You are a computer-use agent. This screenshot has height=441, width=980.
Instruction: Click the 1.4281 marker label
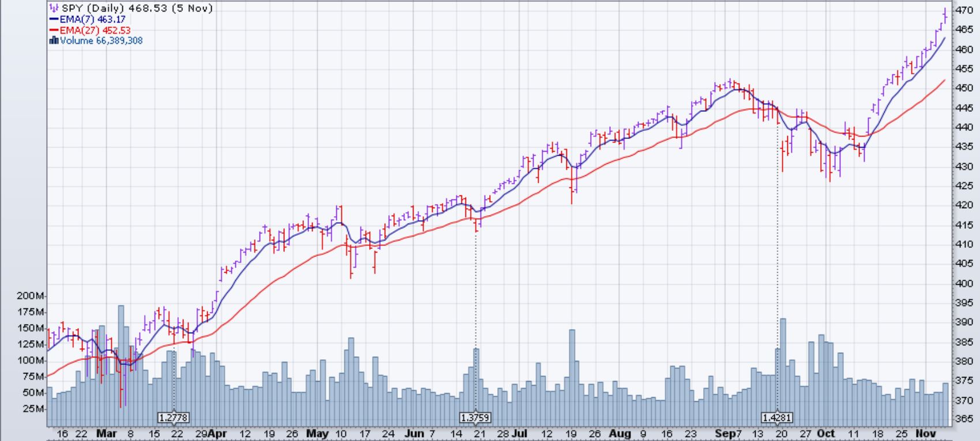point(777,417)
